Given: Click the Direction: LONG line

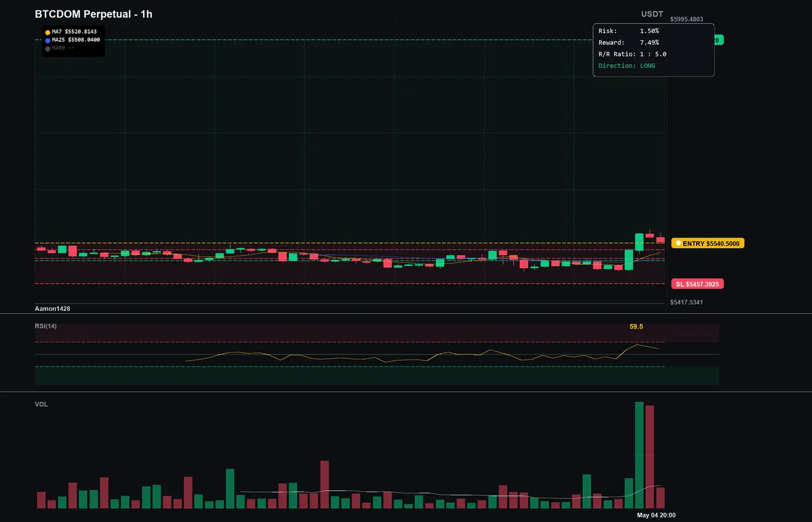Looking at the screenshot, I should (627, 66).
